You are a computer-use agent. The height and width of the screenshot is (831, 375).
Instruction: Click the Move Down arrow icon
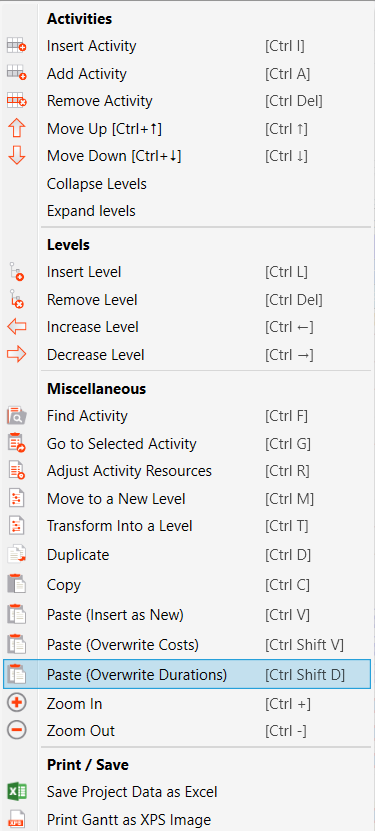17,156
